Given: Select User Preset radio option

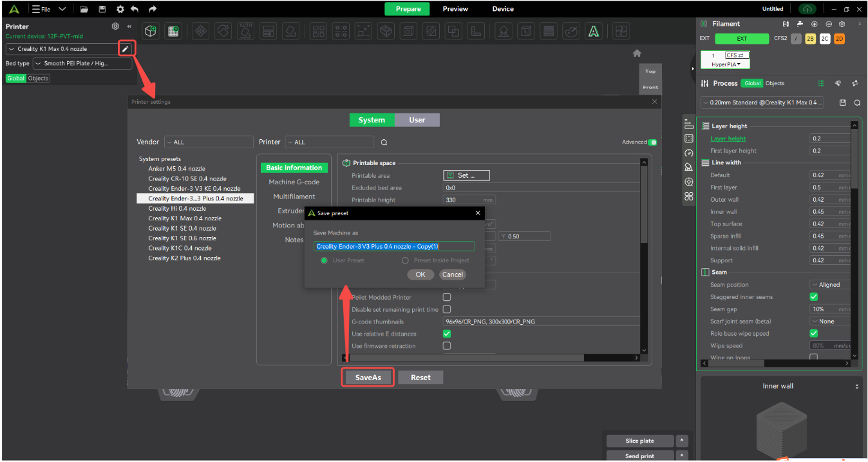Looking at the screenshot, I should [x=324, y=260].
